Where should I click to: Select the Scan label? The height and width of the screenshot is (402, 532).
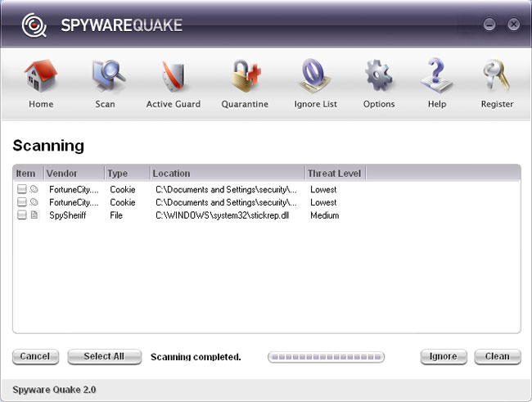point(106,104)
